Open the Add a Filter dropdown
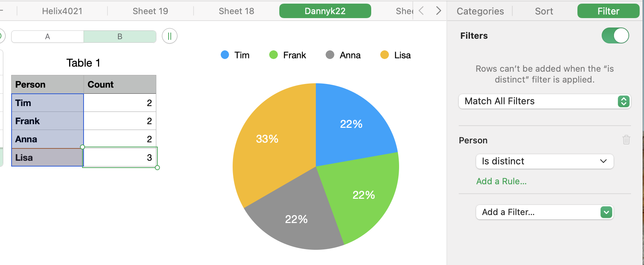Viewport: 644px width, 265px height. pos(545,212)
